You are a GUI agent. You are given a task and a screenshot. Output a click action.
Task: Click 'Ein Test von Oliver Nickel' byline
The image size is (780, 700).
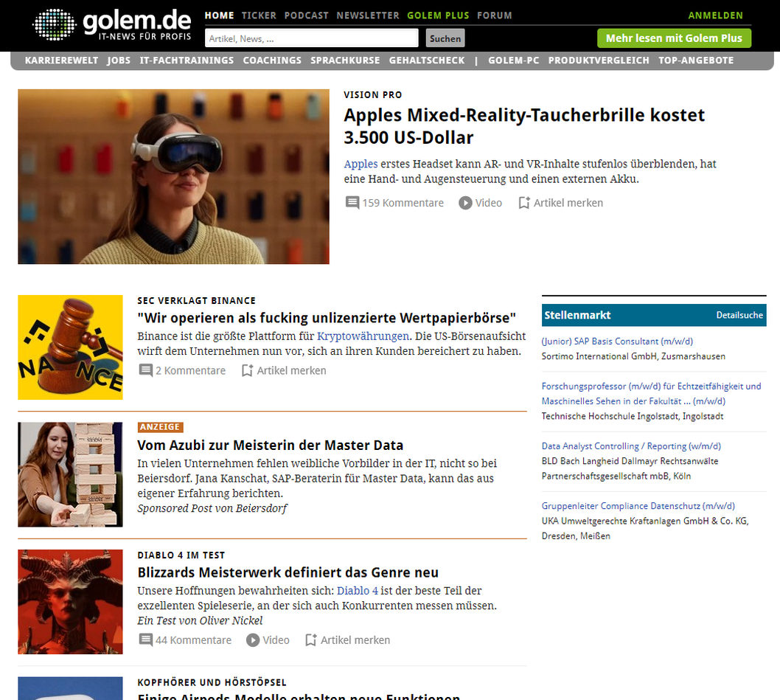coord(200,621)
